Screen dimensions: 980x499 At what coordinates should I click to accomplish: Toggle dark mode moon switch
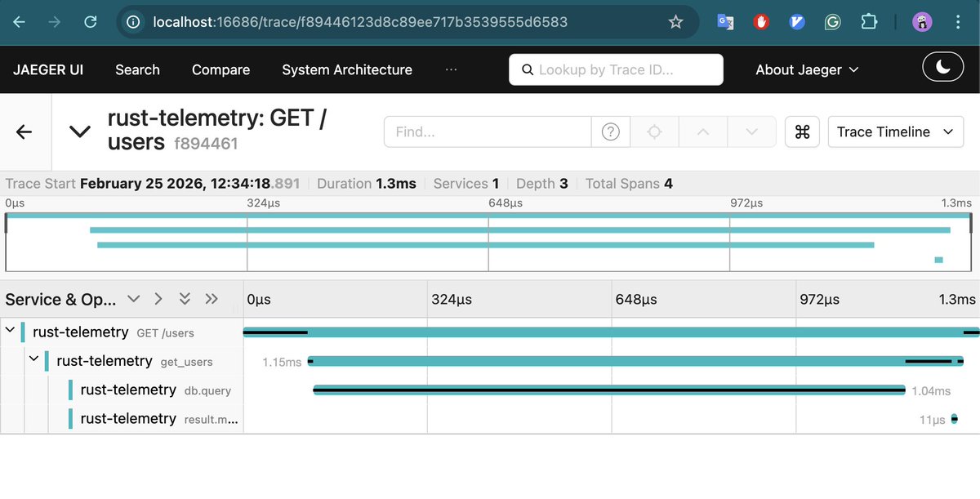tap(943, 69)
